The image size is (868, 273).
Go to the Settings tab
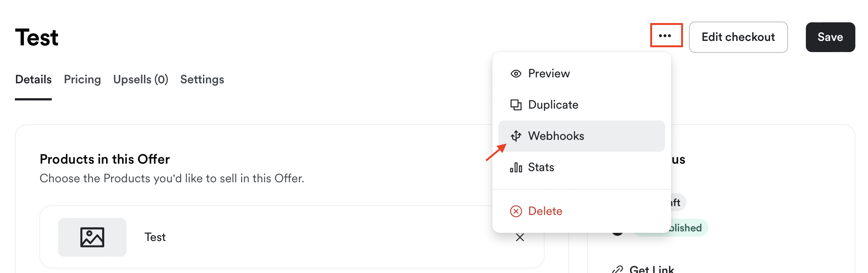tap(202, 80)
